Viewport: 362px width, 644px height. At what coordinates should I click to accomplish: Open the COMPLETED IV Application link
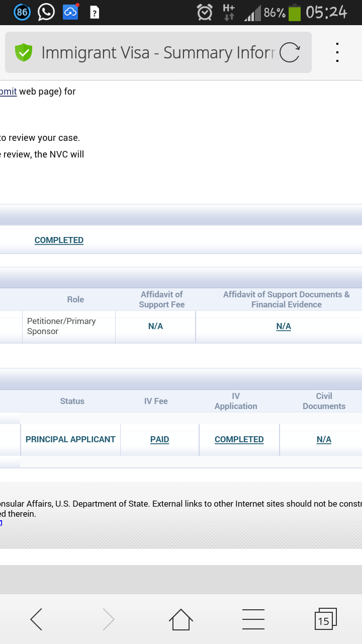tap(239, 440)
